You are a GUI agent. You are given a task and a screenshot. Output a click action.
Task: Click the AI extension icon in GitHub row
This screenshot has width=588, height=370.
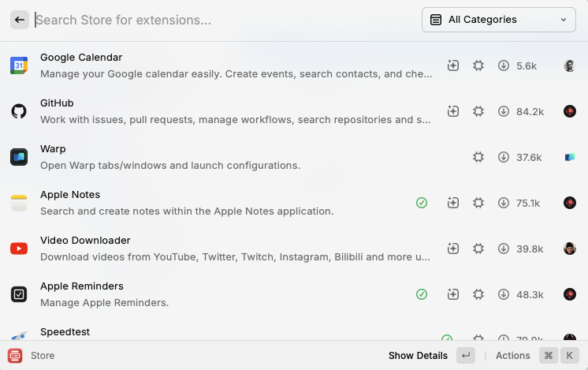453,111
